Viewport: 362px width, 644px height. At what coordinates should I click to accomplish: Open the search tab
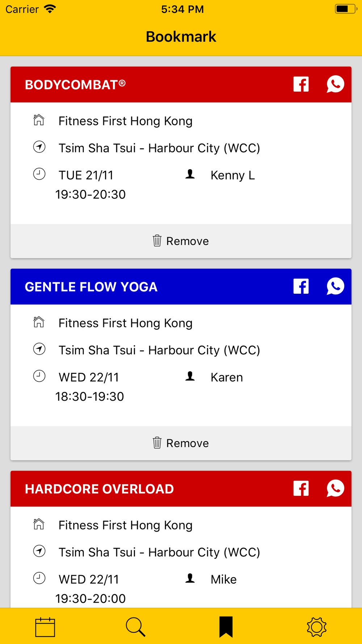coord(136,627)
